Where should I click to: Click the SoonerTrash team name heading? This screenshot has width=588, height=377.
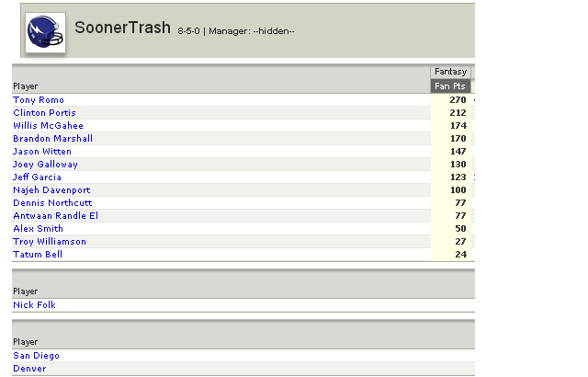pyautogui.click(x=122, y=28)
